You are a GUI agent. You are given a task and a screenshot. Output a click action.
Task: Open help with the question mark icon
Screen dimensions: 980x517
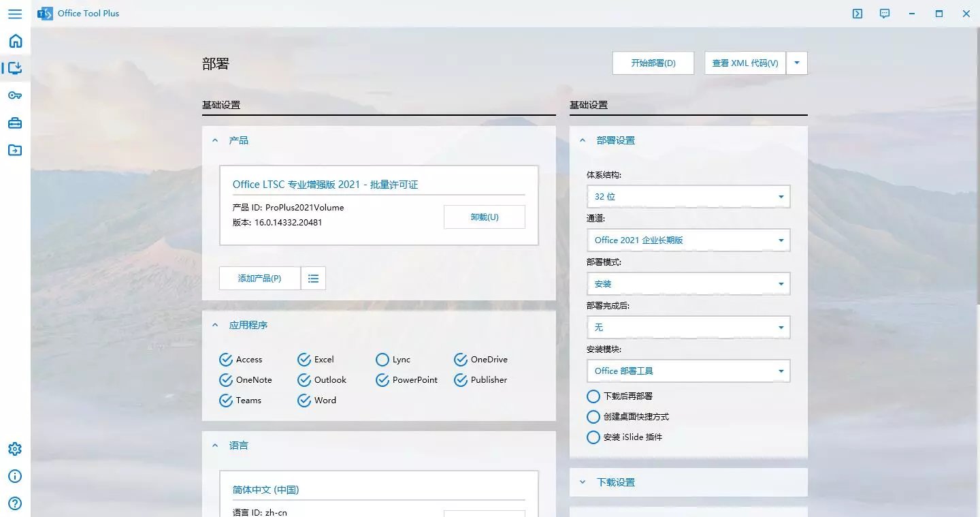(14, 503)
